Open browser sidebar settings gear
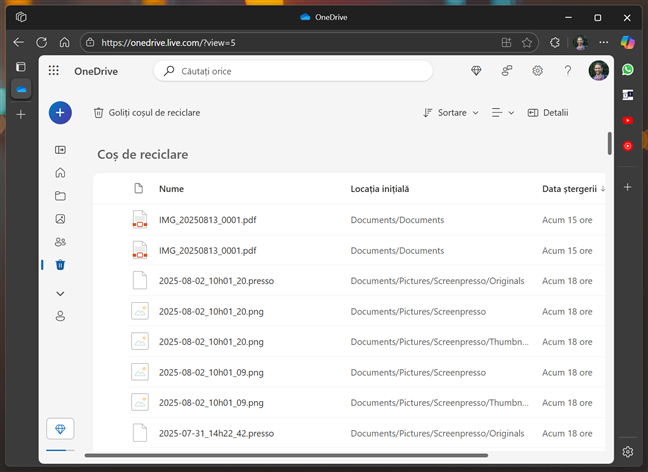 (x=627, y=452)
